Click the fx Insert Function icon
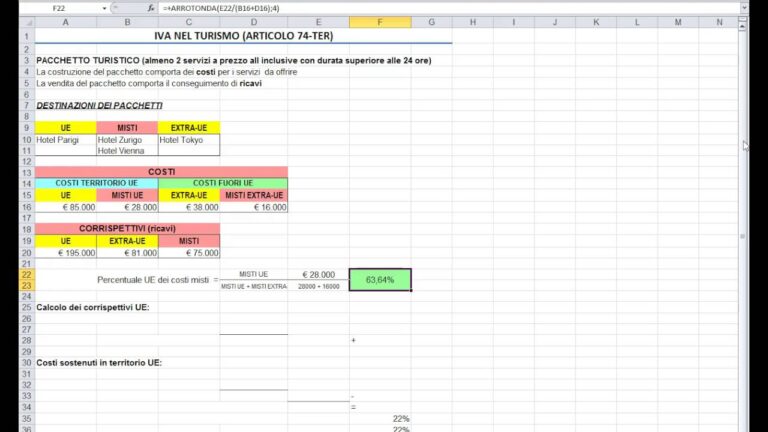The height and width of the screenshot is (432, 768). [x=151, y=8]
